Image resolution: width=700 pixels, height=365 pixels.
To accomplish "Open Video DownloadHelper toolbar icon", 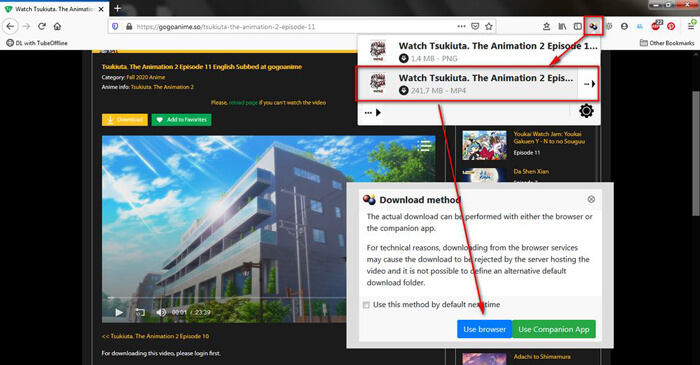I will (x=593, y=27).
